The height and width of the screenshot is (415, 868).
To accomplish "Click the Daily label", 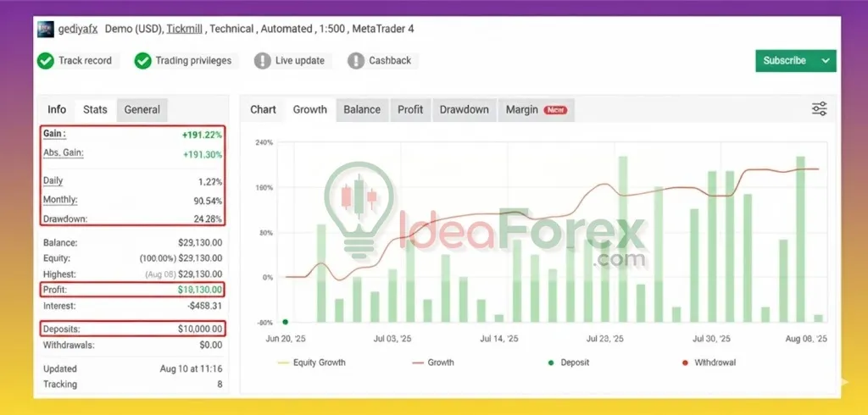I will (x=53, y=181).
